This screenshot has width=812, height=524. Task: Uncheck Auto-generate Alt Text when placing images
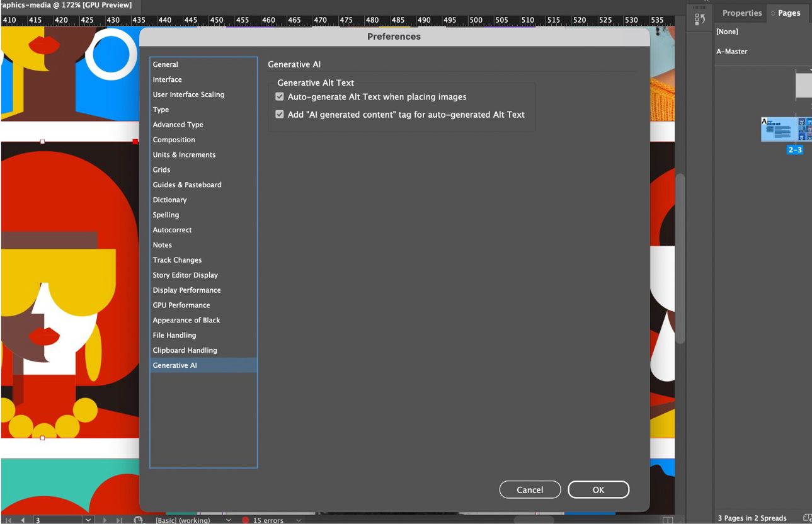pos(280,96)
